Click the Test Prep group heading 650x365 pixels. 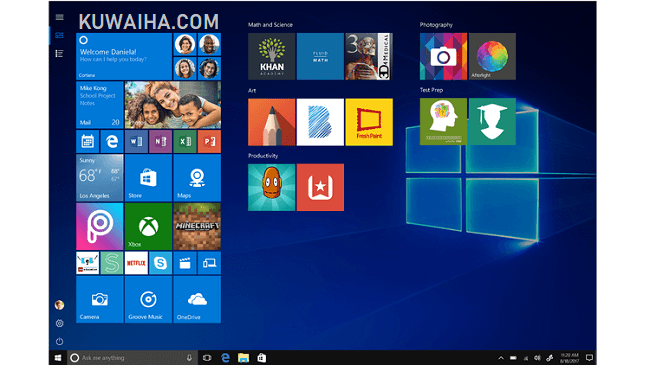click(x=431, y=90)
